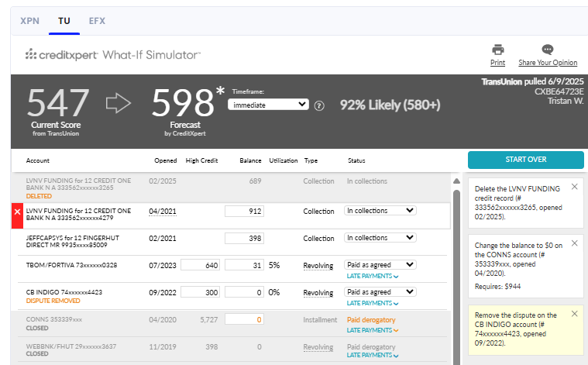Click the timeframe help question mark icon

coord(319,105)
